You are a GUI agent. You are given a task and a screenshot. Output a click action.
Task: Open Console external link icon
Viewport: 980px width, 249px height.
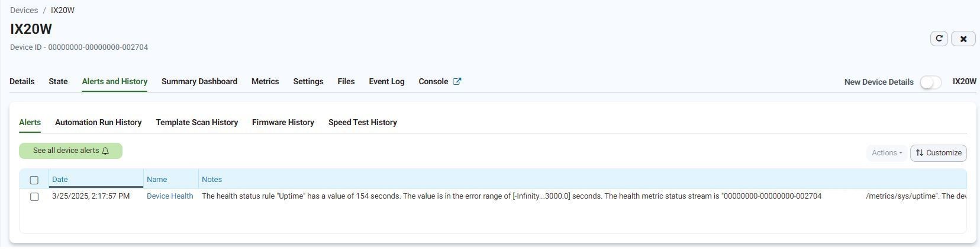click(457, 81)
